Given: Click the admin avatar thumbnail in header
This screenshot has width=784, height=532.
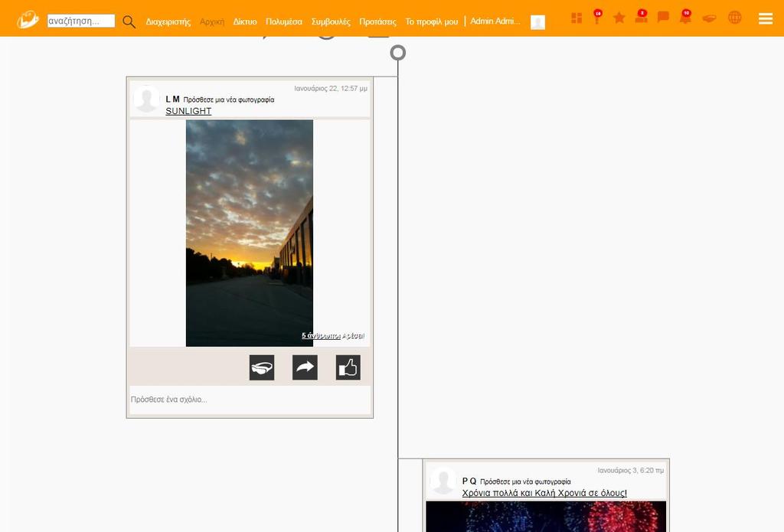Looking at the screenshot, I should (x=537, y=22).
